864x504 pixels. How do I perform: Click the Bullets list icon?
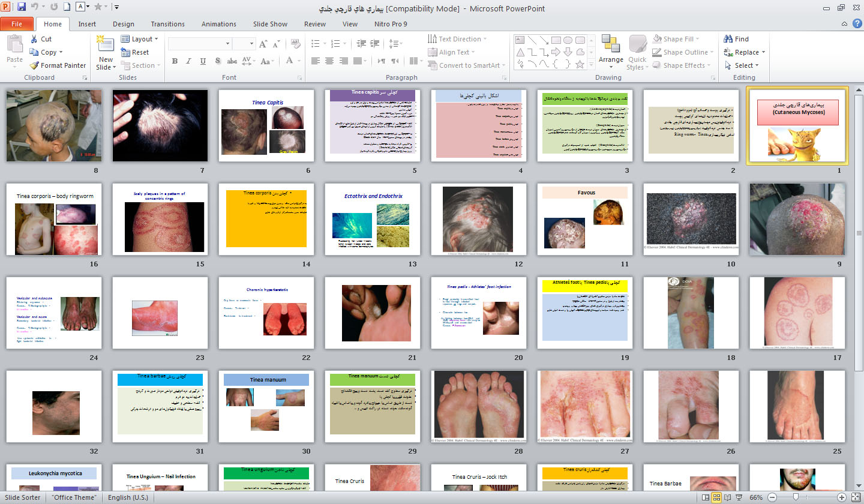316,44
